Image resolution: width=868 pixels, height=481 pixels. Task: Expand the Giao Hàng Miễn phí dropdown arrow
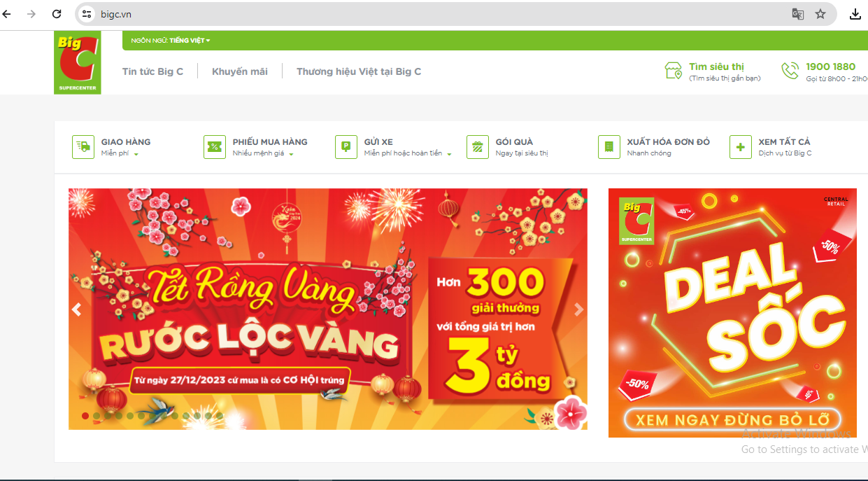pos(136,154)
